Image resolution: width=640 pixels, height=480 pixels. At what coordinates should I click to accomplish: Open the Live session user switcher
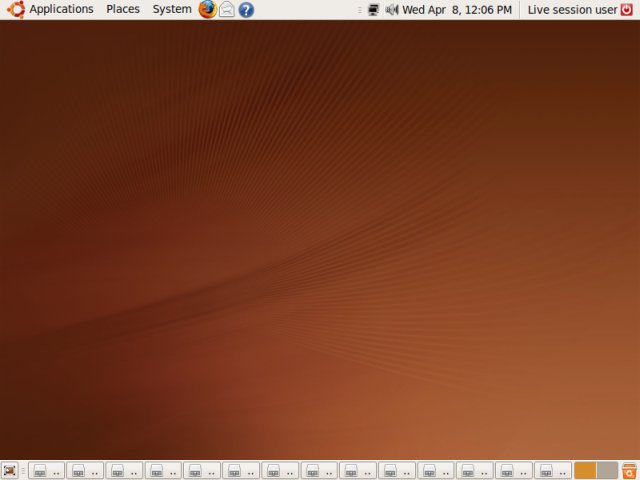[x=572, y=10]
